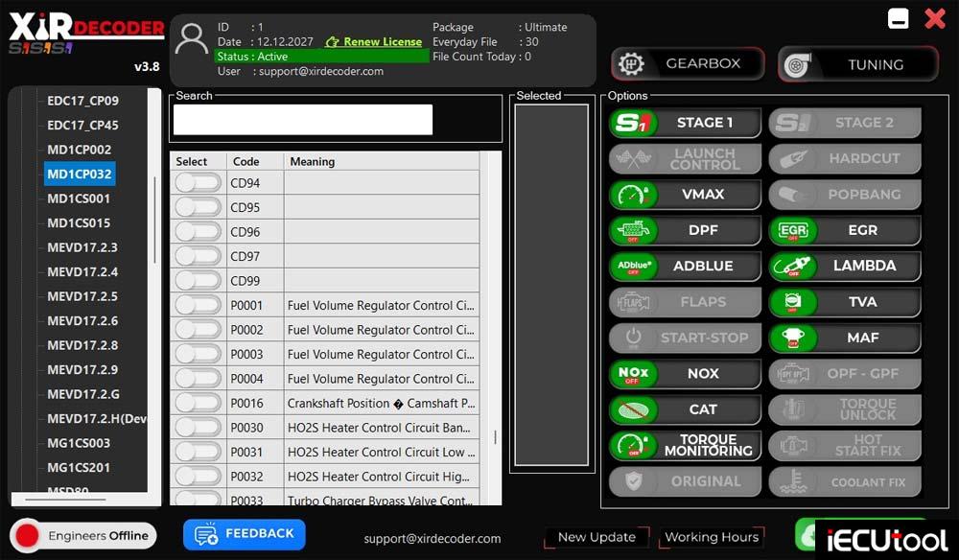Enable the CD99 select switch
Viewport: 959px width, 560px height.
coord(198,281)
